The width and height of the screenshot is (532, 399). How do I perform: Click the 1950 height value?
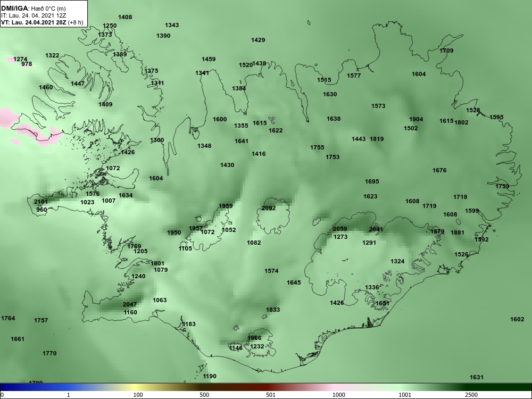tap(174, 233)
